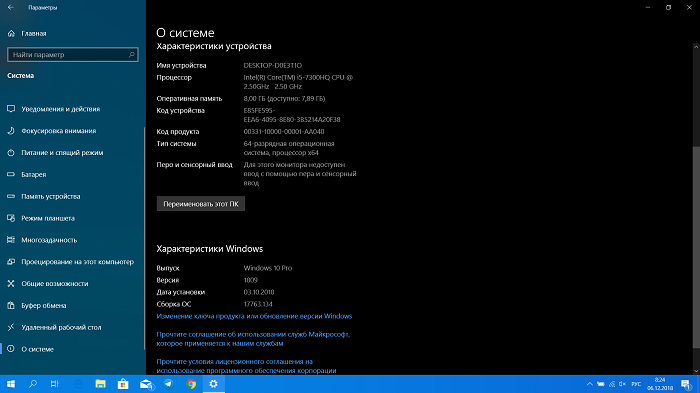The height and width of the screenshot is (393, 700).
Task: Click Переименовать этот ПК button
Action: pyautogui.click(x=200, y=204)
